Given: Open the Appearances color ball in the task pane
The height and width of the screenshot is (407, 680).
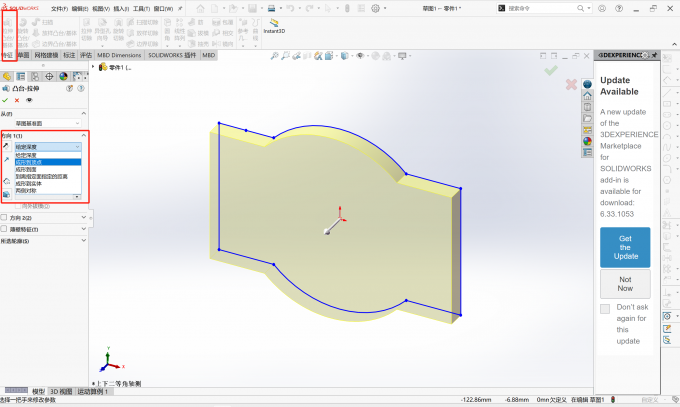Looking at the screenshot, I should (x=587, y=141).
